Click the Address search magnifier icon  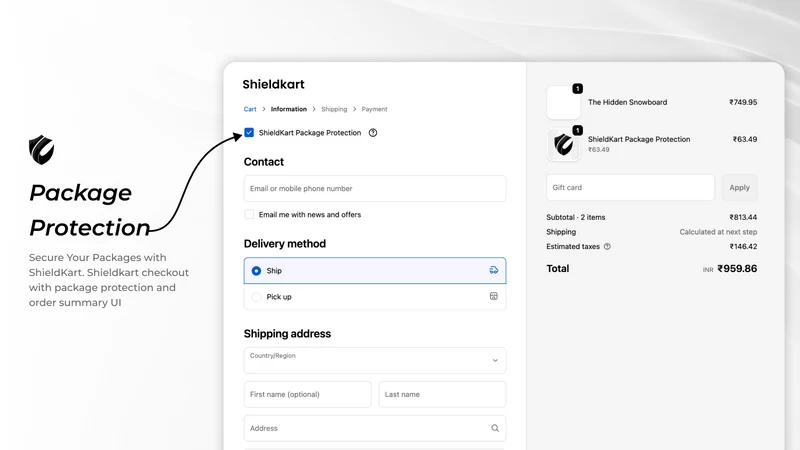pyautogui.click(x=495, y=429)
